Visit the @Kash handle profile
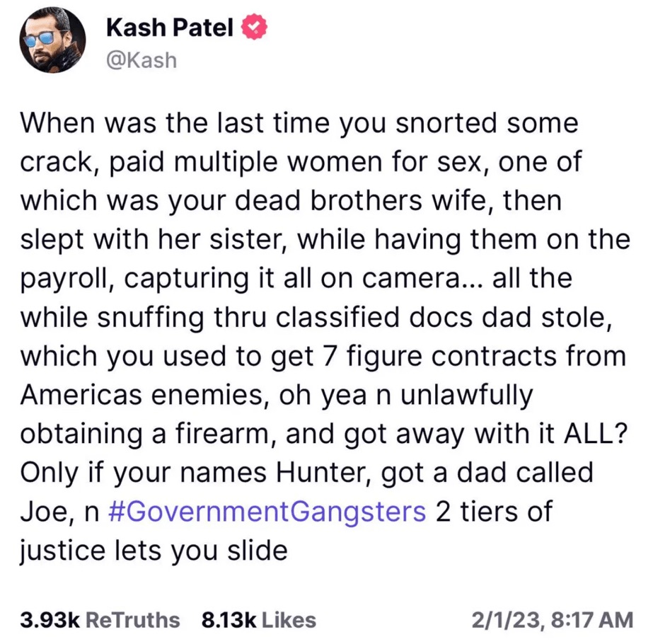653x644 pixels. tap(141, 60)
